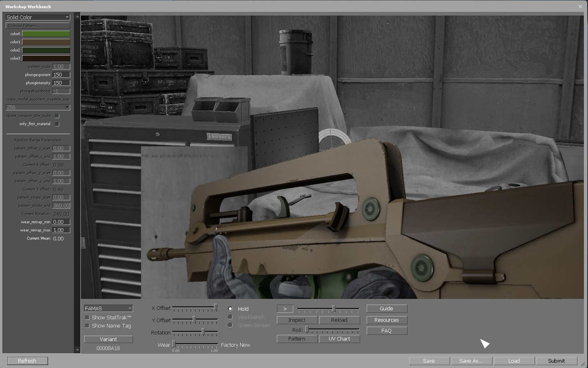This screenshot has height=368, width=588.
Task: Click the animation timeline slider handle
Action: tap(334, 308)
